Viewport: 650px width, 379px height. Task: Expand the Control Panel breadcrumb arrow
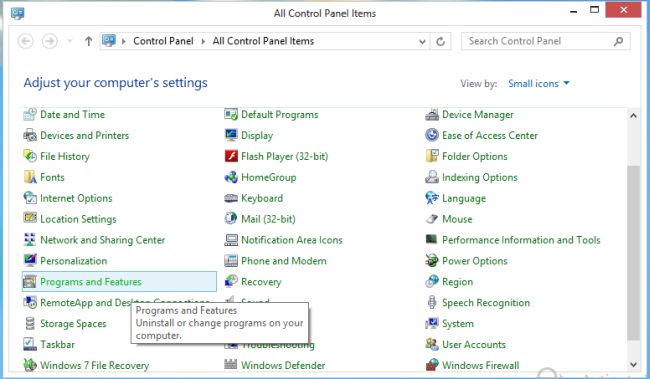click(x=123, y=41)
